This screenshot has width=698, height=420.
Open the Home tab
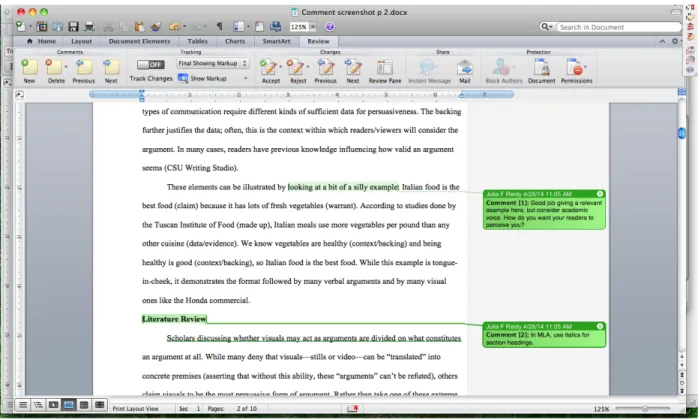click(42, 41)
